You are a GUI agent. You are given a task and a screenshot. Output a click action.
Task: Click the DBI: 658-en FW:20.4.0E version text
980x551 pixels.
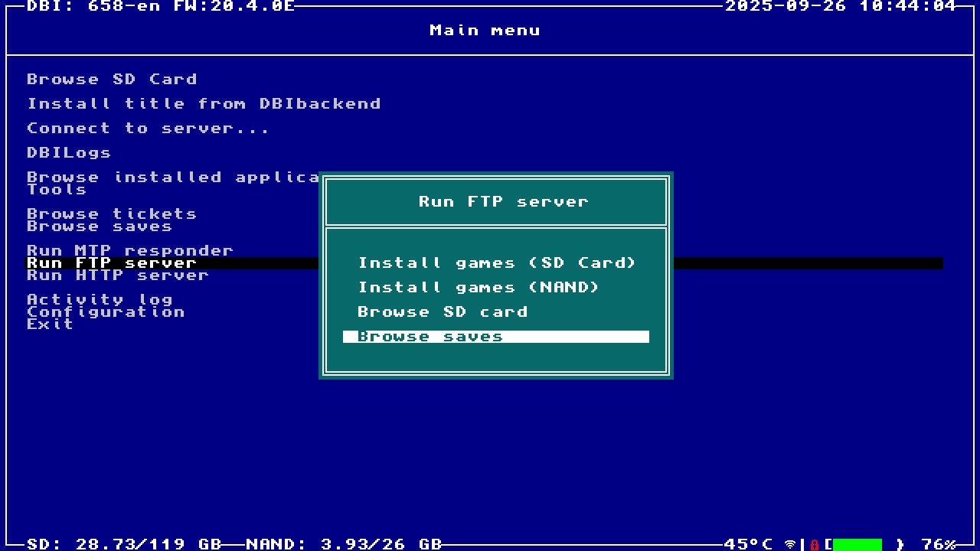161,6
